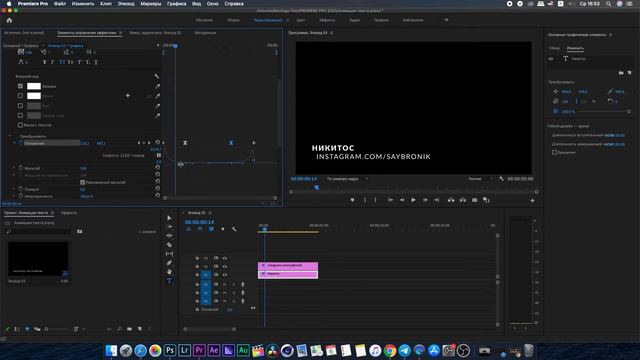
Task: Collapse the Transform section in Effect Controls
Action: coord(10,136)
